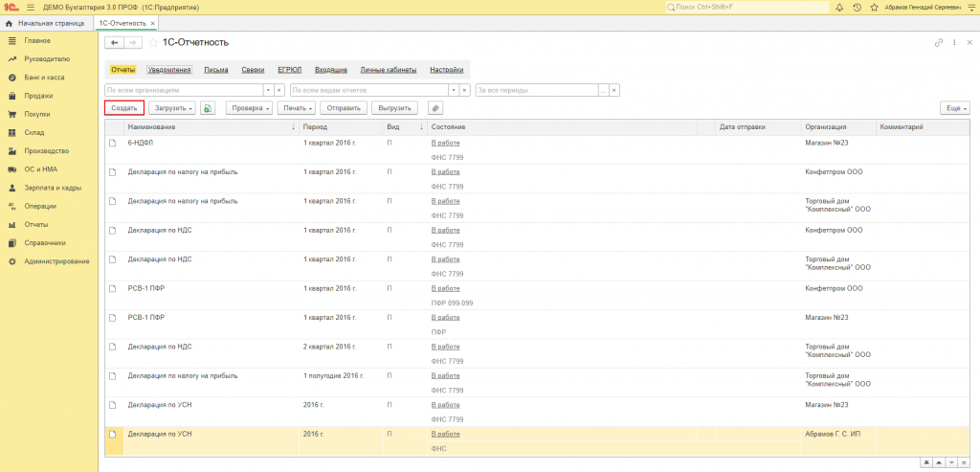The height and width of the screenshot is (472, 980).
Task: Open Администрирование section in sidebar
Action: [56, 261]
